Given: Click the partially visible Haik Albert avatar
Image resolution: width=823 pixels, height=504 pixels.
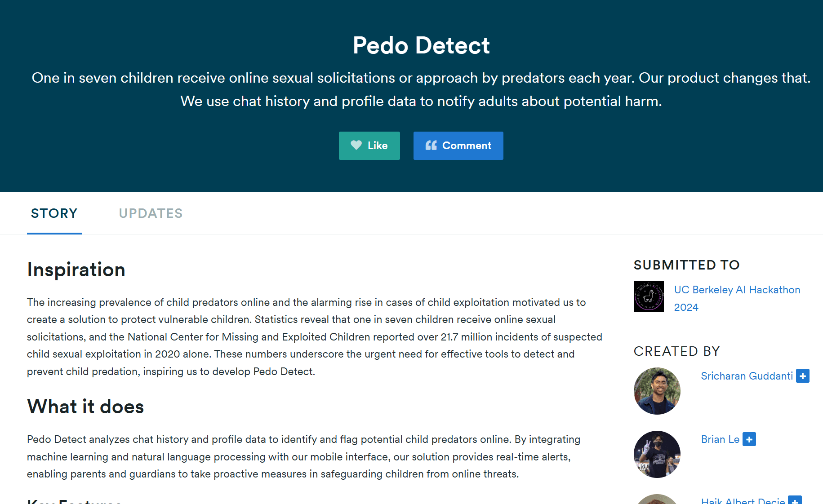Looking at the screenshot, I should 657,500.
